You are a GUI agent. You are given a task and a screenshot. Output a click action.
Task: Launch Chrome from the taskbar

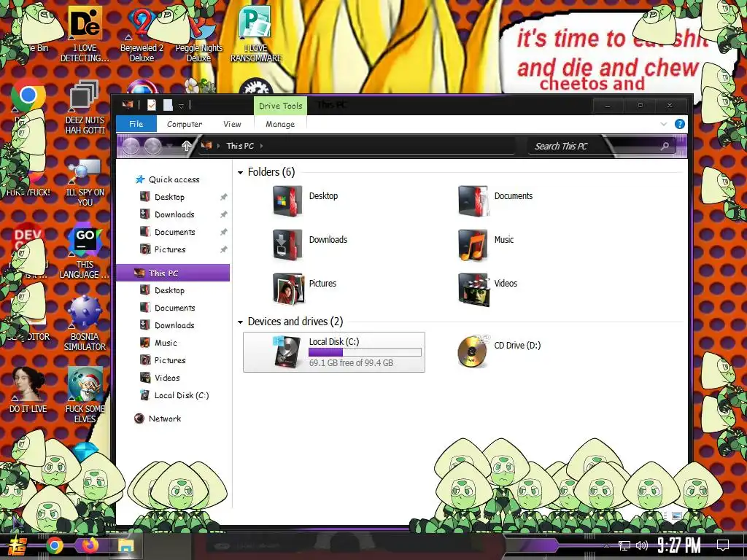54,545
